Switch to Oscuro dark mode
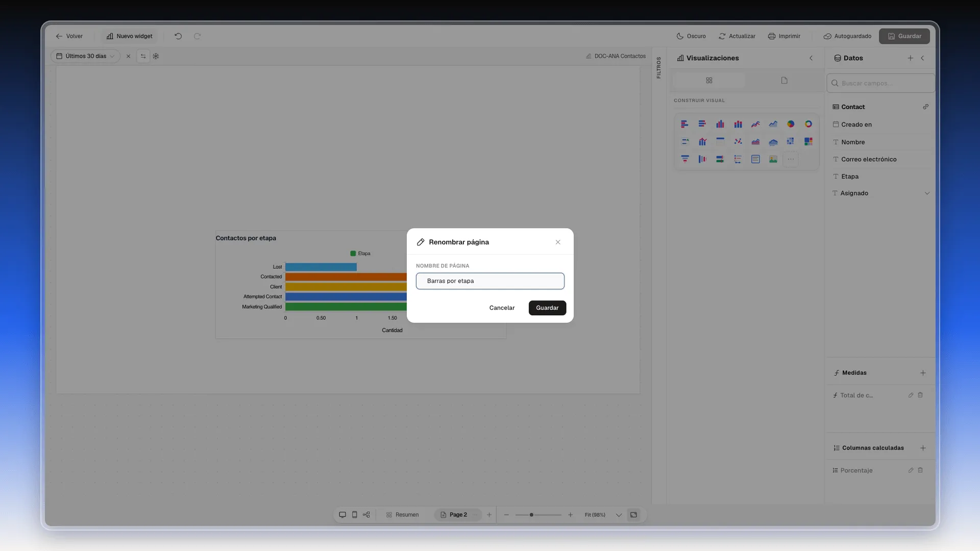The width and height of the screenshot is (980, 551). (x=691, y=36)
